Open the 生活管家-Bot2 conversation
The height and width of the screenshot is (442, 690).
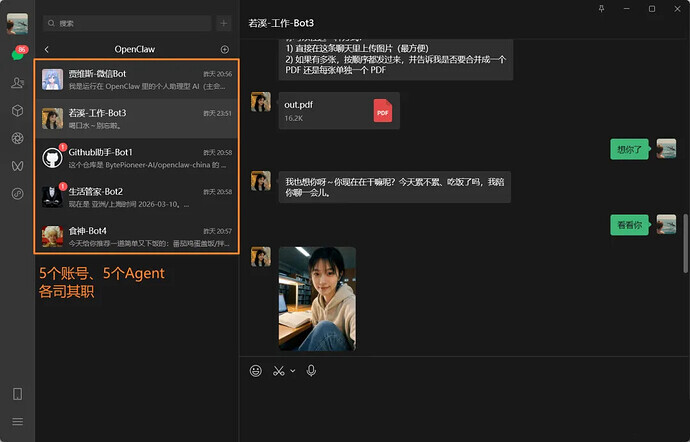tap(137, 197)
